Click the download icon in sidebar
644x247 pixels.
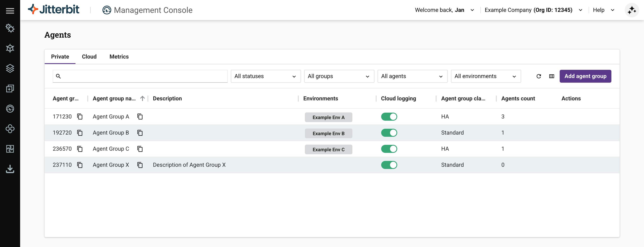coord(10,169)
